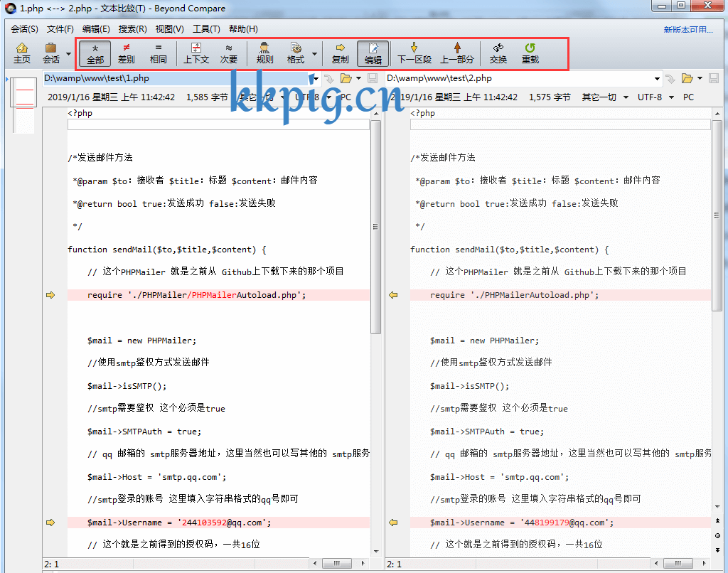Expand the dropdown arrow beside the 格式 button
The width and height of the screenshot is (728, 573).
point(314,53)
